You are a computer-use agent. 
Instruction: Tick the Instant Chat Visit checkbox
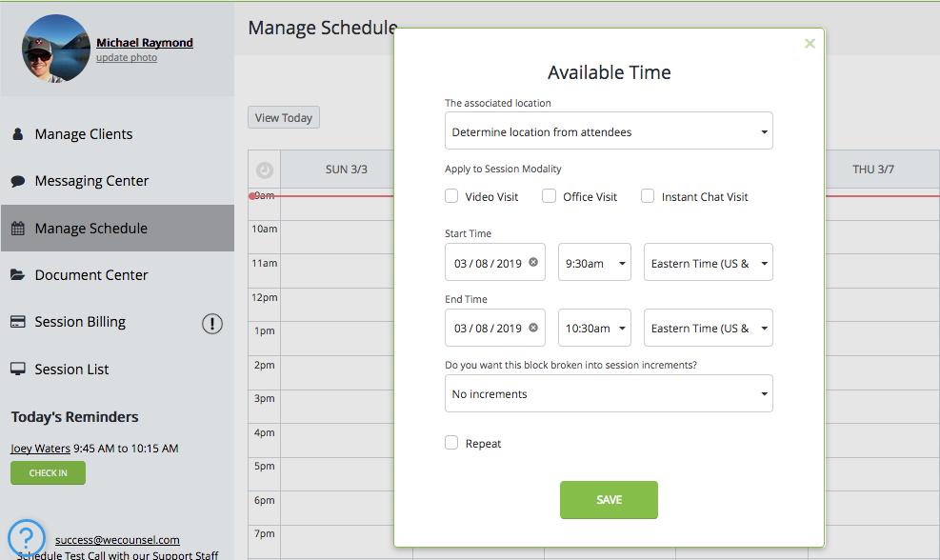pos(648,196)
